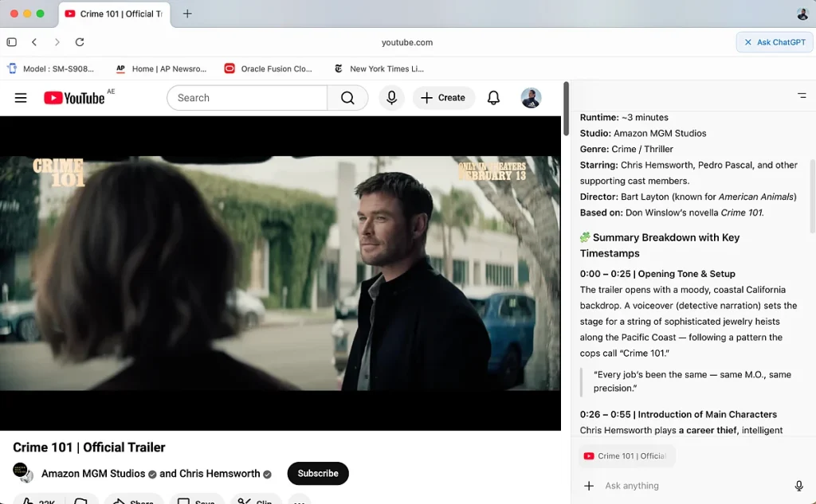Open YouTube notifications bell
816x504 pixels.
point(493,98)
